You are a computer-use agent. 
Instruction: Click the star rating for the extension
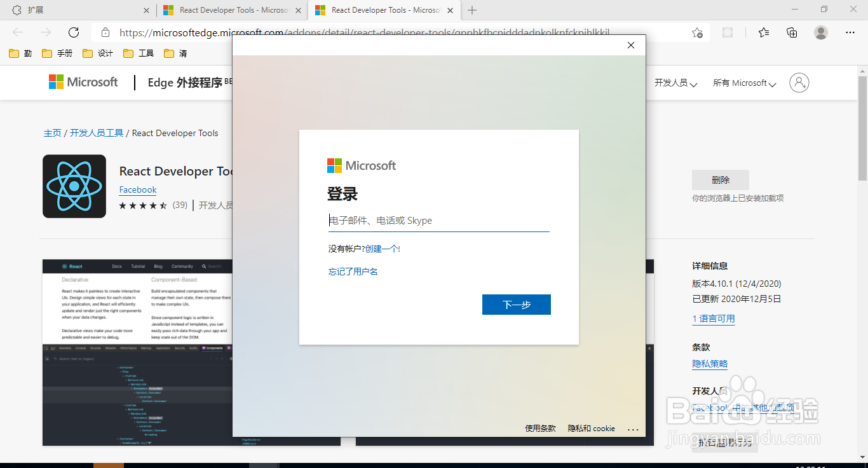pyautogui.click(x=144, y=205)
